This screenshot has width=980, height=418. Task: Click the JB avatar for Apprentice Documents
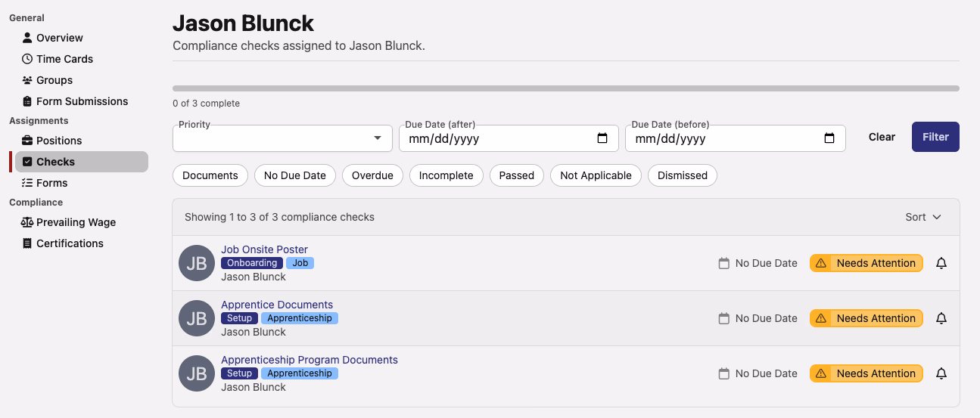click(x=197, y=318)
